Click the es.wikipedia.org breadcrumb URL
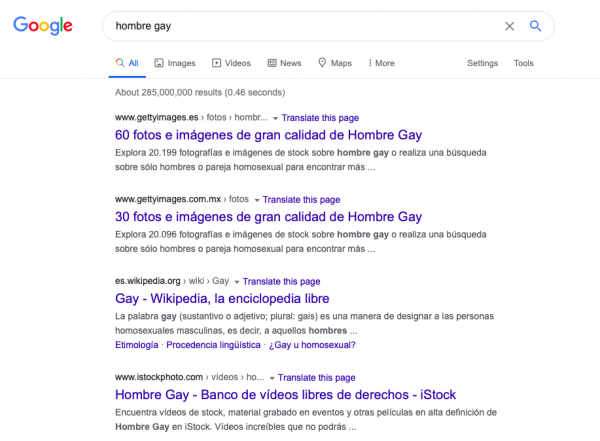Image resolution: width=600 pixels, height=441 pixels. tap(172, 281)
